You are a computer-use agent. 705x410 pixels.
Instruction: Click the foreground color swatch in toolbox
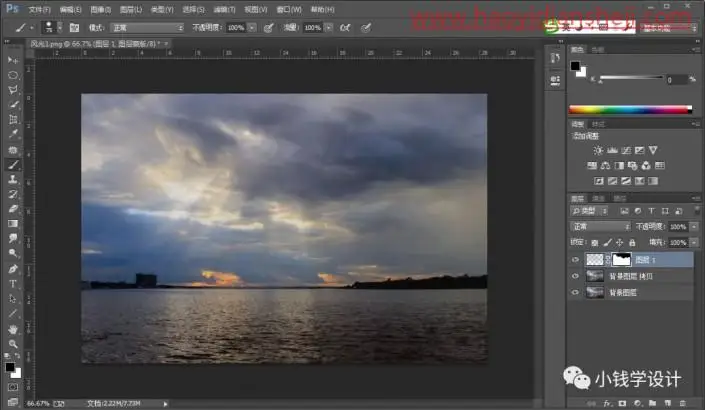(9, 367)
